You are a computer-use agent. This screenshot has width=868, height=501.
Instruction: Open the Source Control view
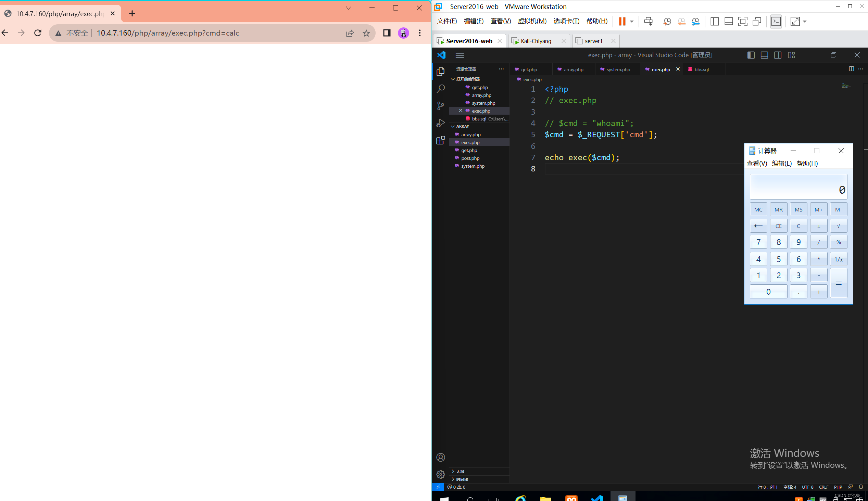[441, 106]
